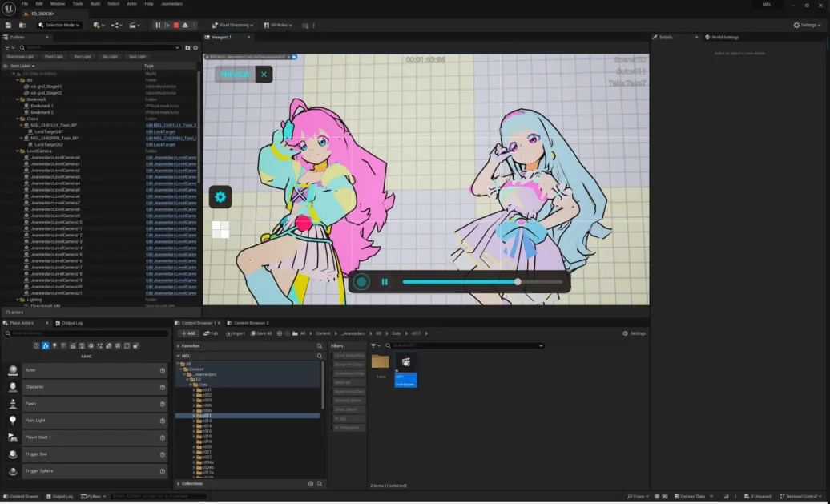
Task: Click the Save Current Level icon
Action: click(9, 25)
